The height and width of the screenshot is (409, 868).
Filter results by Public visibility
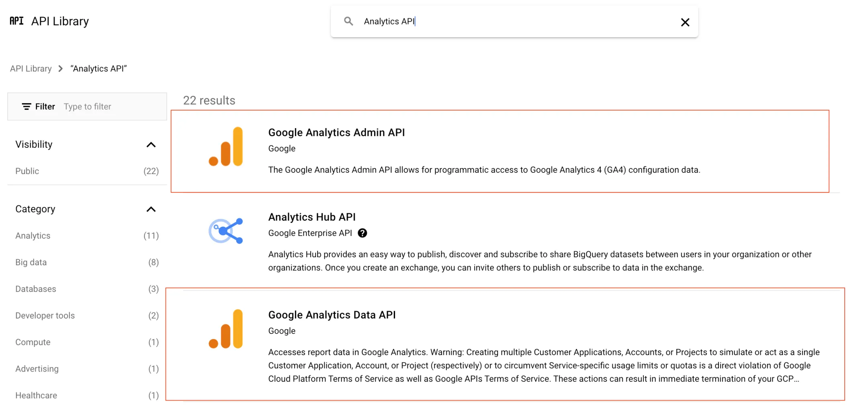tap(27, 171)
